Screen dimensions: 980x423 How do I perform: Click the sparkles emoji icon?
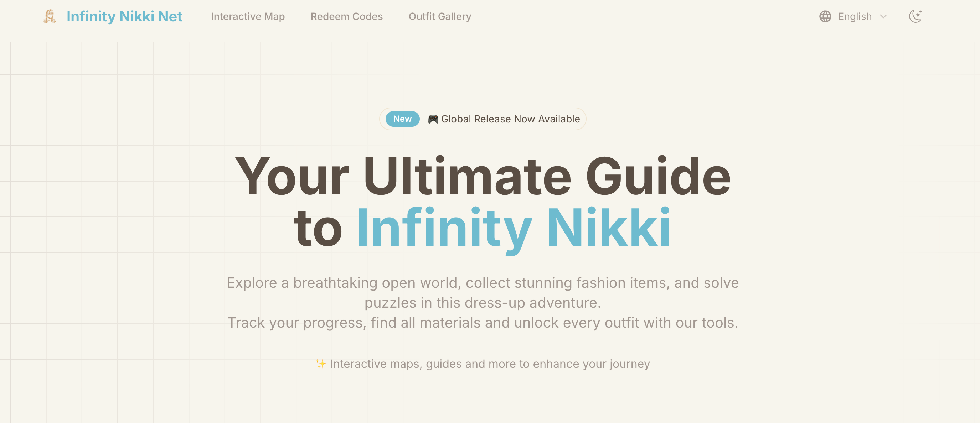tap(321, 364)
